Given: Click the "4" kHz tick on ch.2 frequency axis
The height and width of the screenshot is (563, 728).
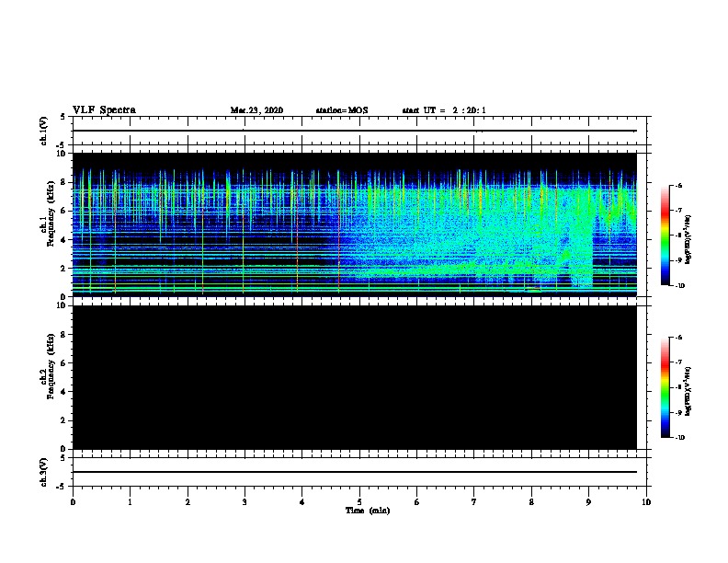Looking at the screenshot, I should click(63, 392).
